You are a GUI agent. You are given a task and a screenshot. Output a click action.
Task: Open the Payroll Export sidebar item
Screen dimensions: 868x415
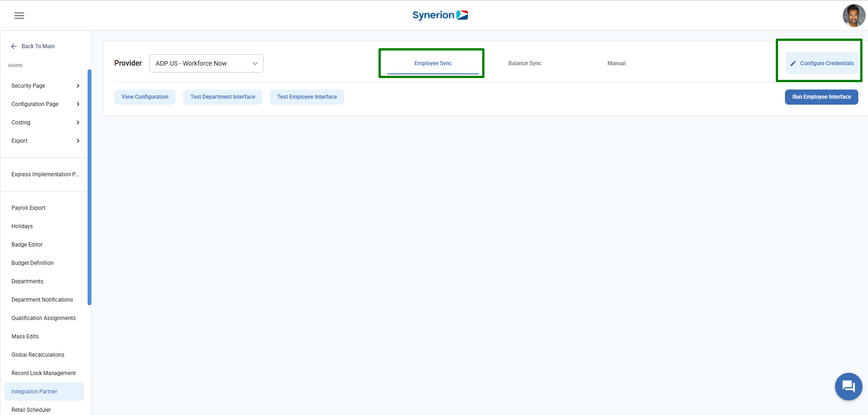(x=44, y=208)
